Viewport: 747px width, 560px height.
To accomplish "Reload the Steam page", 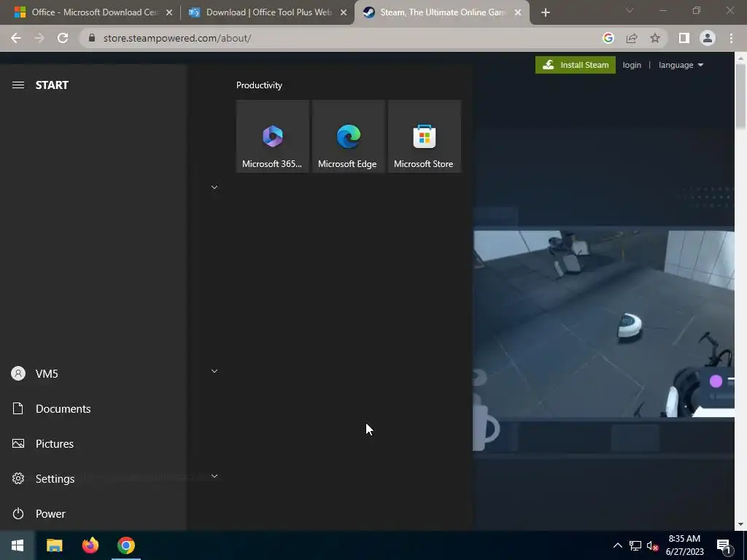I will tap(63, 38).
